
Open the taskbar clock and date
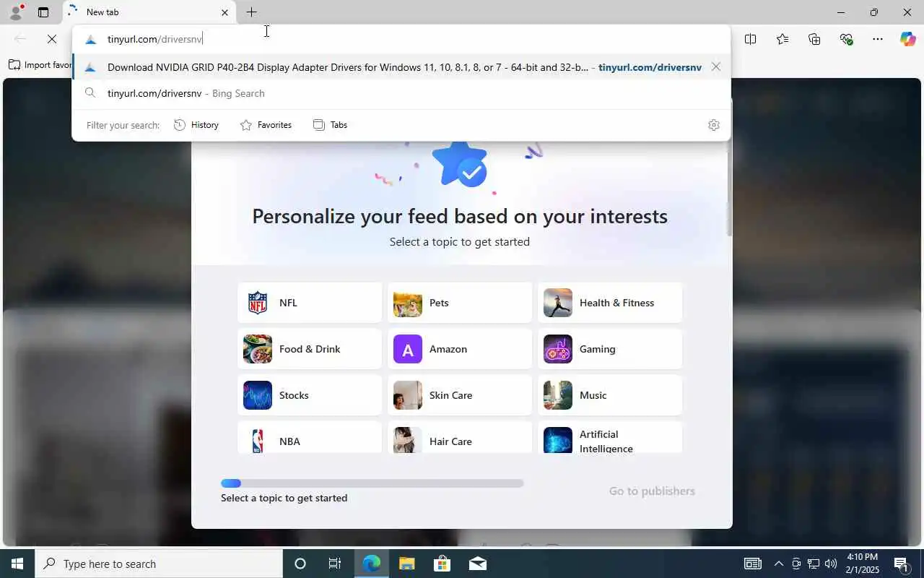(x=862, y=564)
